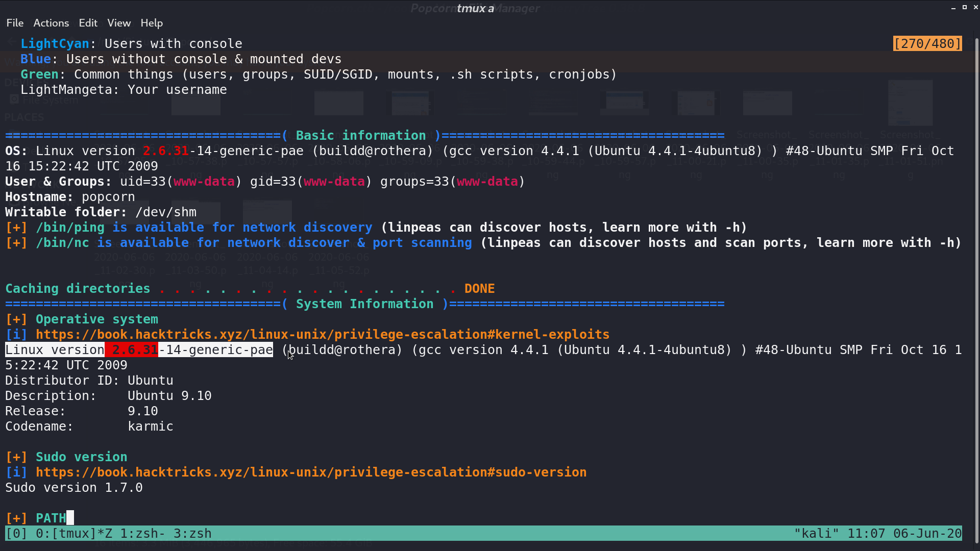
Task: Click the 'Description: Ubuntu 9.10' line
Action: point(108,396)
